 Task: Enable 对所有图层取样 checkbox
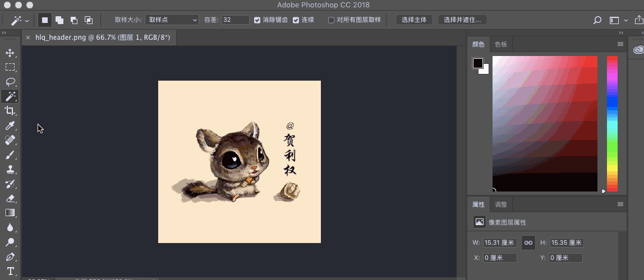pos(331,20)
